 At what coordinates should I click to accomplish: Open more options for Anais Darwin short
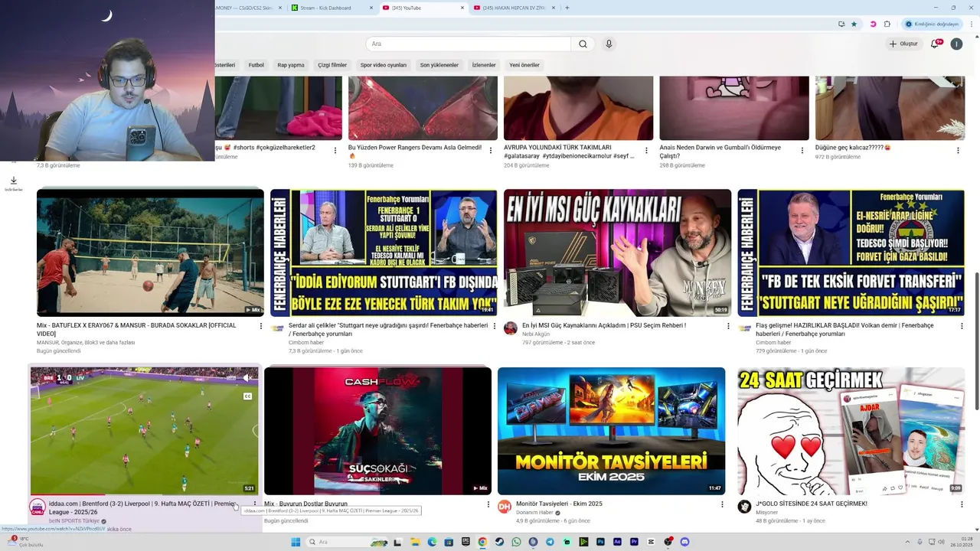coord(802,150)
